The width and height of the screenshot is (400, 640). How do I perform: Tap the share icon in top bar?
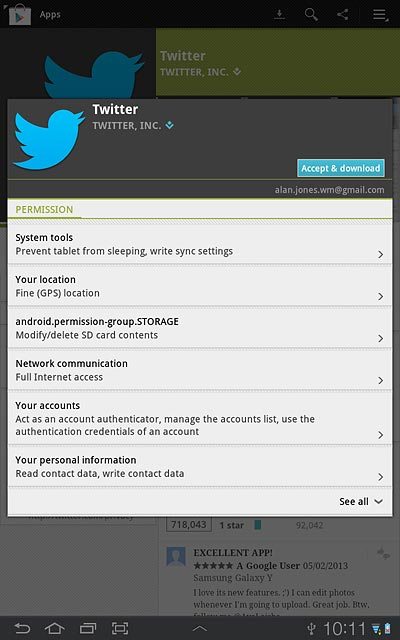pyautogui.click(x=342, y=14)
